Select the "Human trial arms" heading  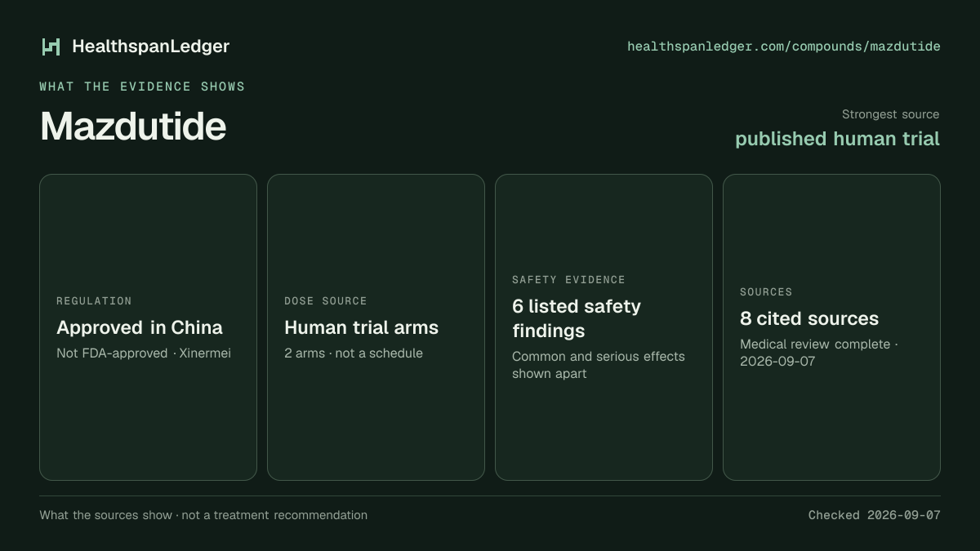click(362, 327)
